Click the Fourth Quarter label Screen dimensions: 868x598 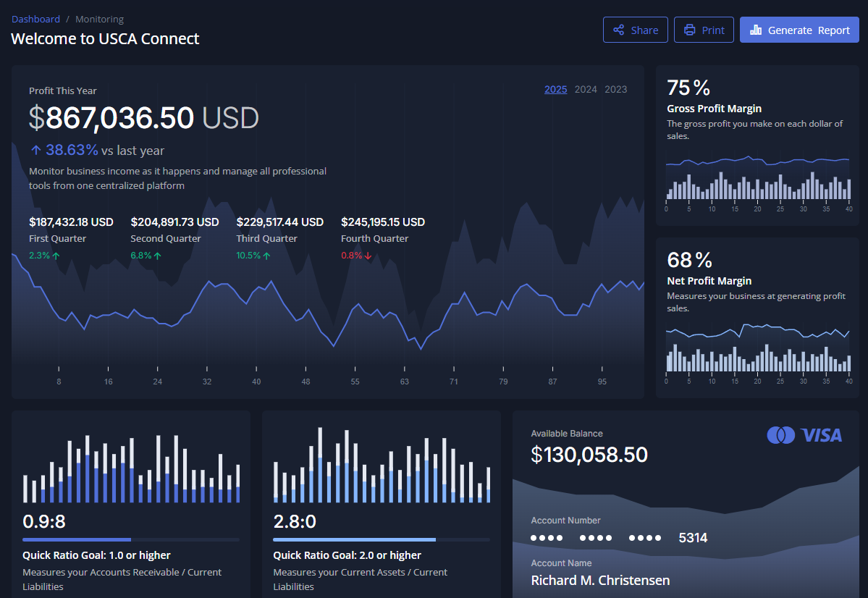[x=375, y=239]
